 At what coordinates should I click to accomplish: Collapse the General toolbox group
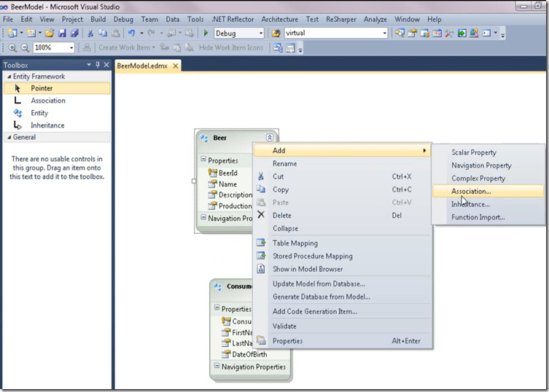tap(9, 137)
